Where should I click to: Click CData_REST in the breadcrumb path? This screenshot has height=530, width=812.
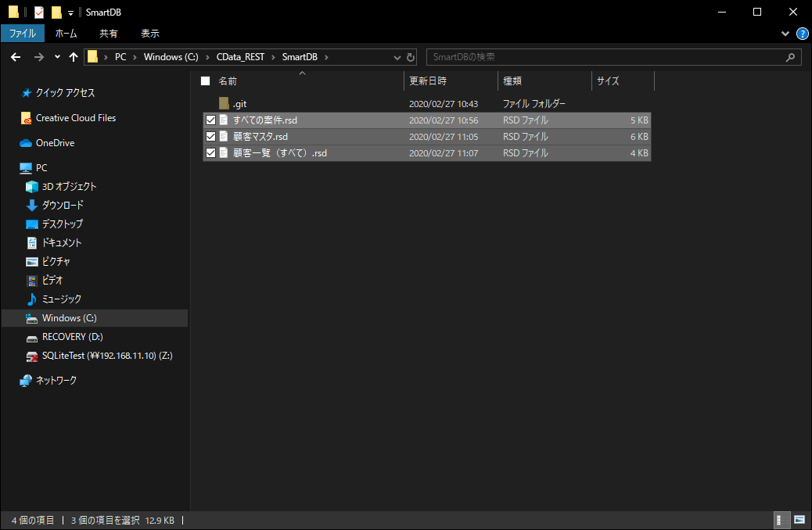pyautogui.click(x=240, y=57)
